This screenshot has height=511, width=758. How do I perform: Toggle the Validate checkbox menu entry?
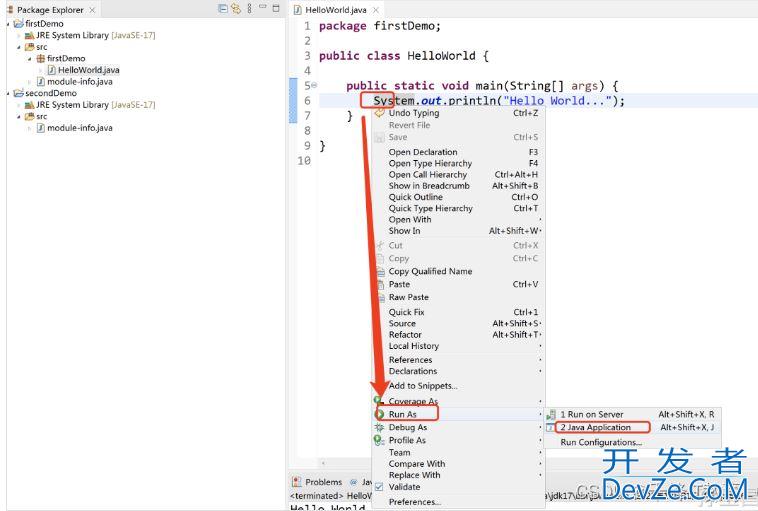(379, 487)
